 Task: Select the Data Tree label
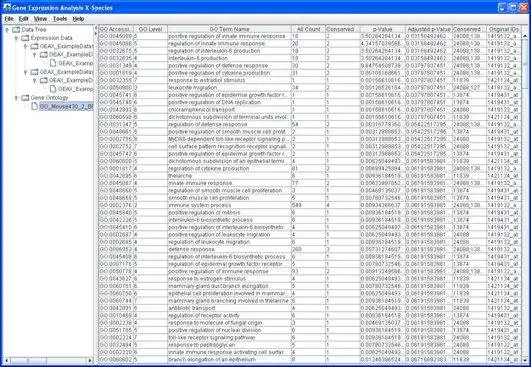point(34,30)
